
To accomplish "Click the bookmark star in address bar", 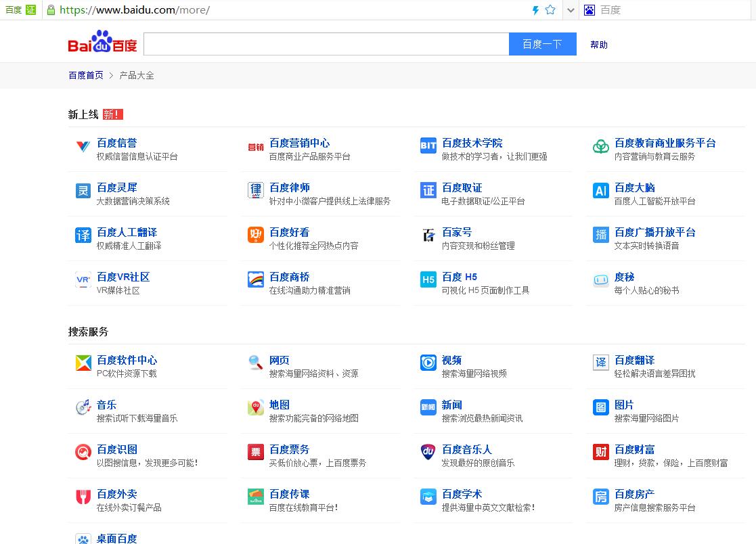I will tap(550, 9).
